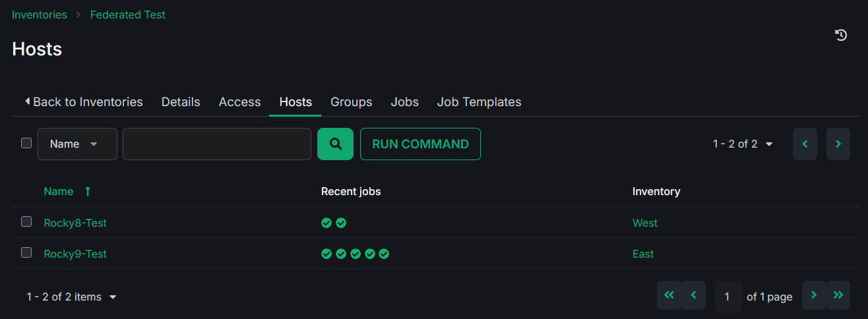The width and height of the screenshot is (868, 319).
Task: Go to previous page in bottom pagination
Action: 693,295
